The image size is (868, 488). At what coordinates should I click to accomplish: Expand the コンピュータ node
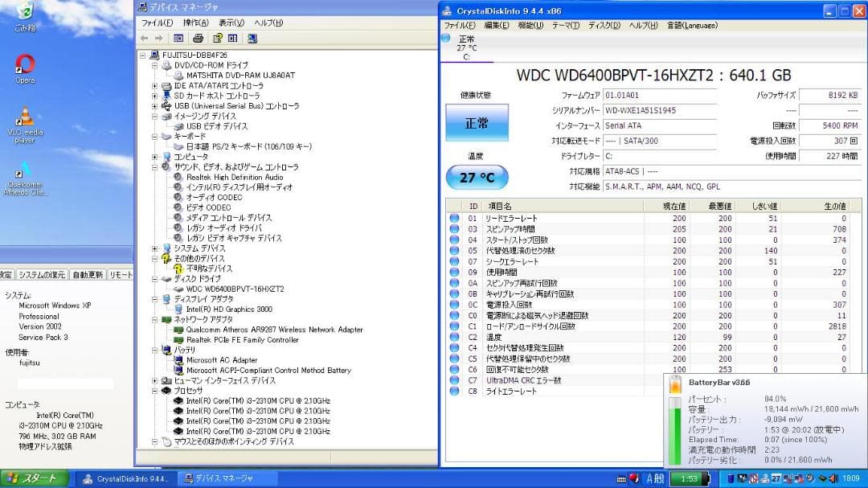click(155, 157)
